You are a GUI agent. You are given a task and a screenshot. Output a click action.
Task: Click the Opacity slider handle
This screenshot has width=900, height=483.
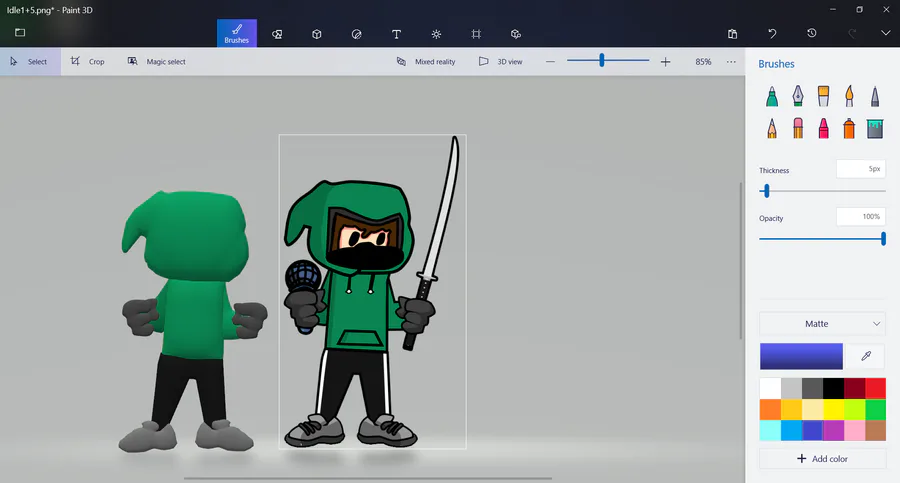[883, 238]
